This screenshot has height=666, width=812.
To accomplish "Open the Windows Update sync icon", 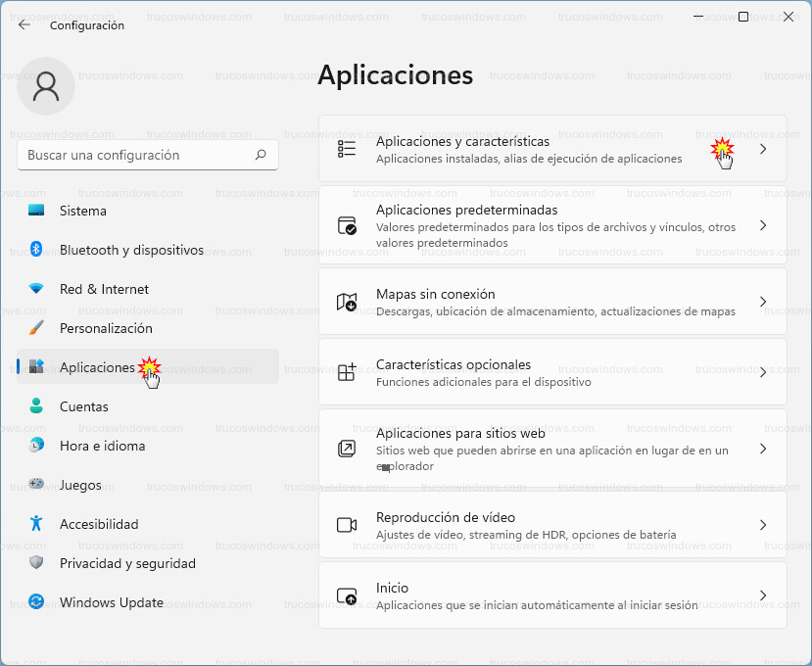I will tap(36, 602).
